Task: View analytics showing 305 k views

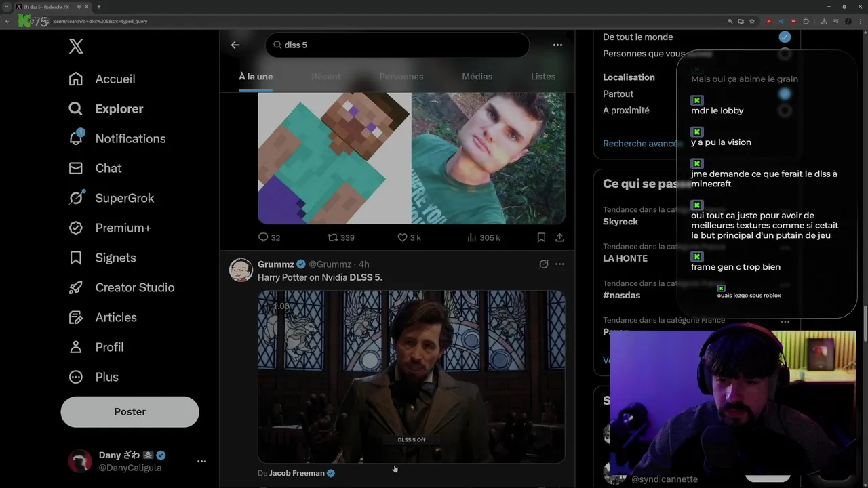Action: pyautogui.click(x=484, y=237)
